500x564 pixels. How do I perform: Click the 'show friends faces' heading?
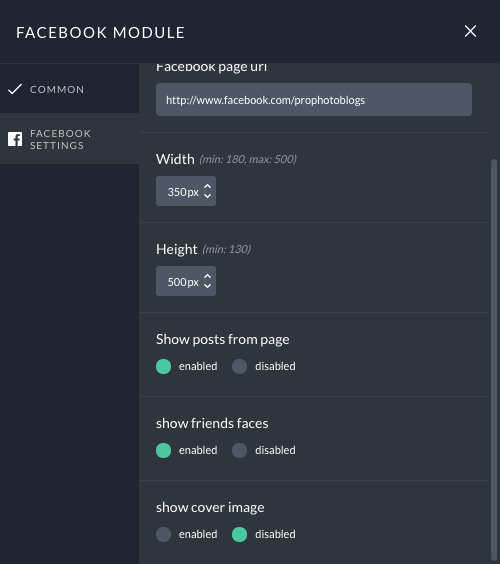(212, 423)
